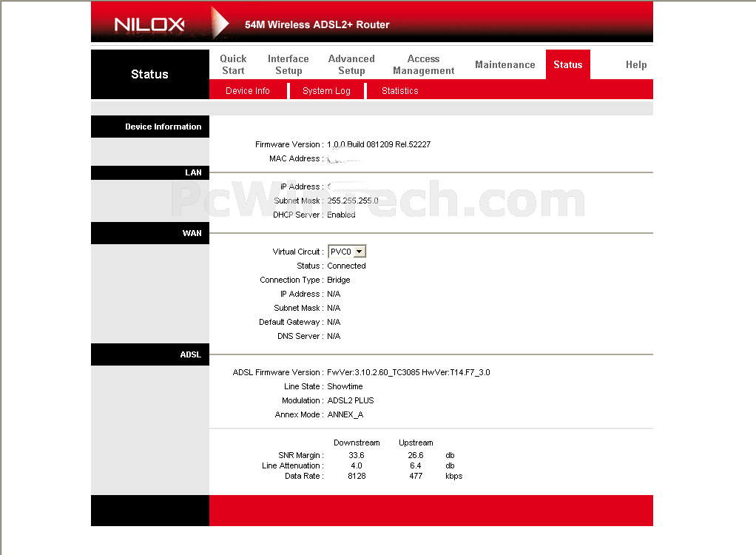This screenshot has height=555, width=756.
Task: Click the firmware version value text
Action: (379, 144)
